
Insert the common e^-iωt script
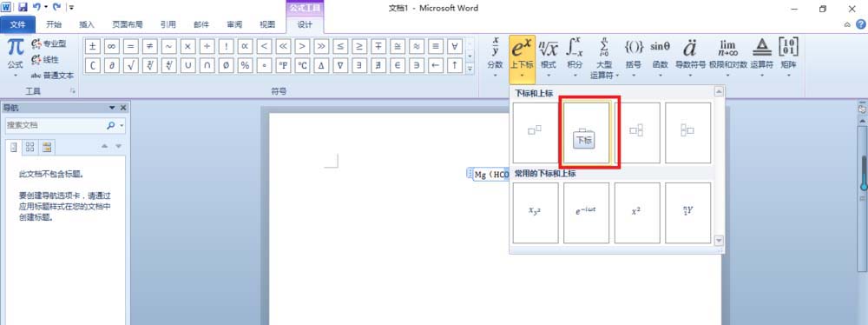click(x=586, y=213)
